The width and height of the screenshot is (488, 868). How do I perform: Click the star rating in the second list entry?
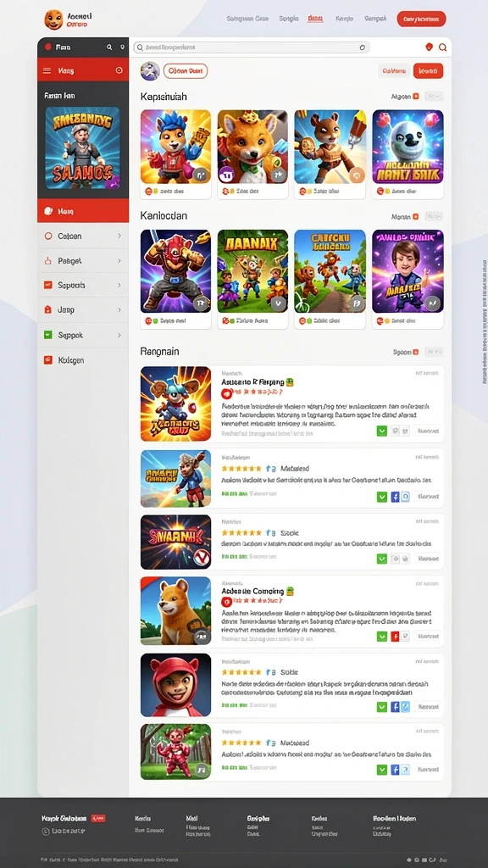pos(241,468)
